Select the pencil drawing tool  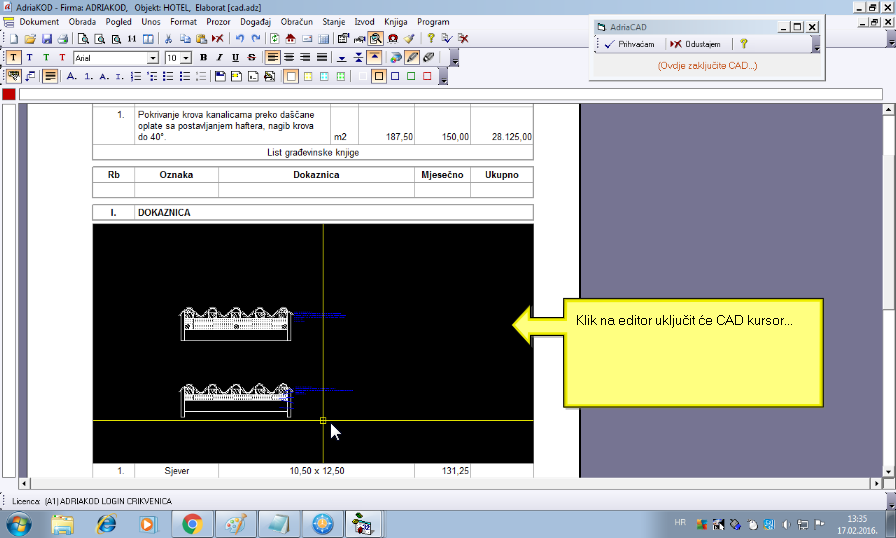pyautogui.click(x=412, y=58)
